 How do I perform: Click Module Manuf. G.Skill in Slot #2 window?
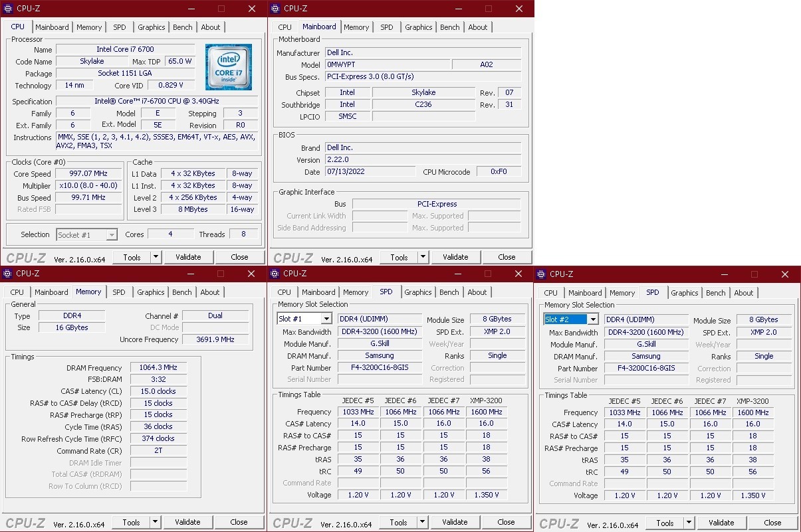click(646, 345)
